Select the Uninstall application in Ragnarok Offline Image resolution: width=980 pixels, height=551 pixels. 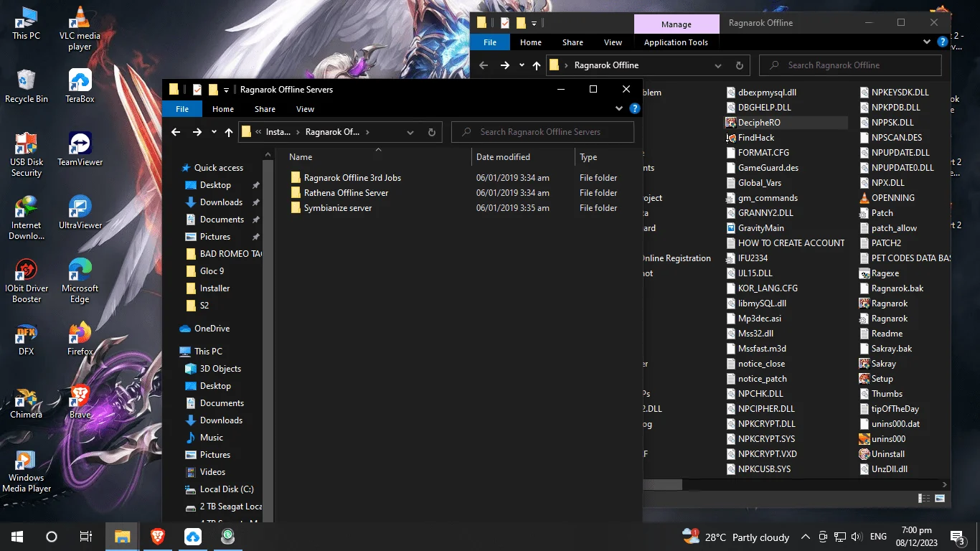882,454
